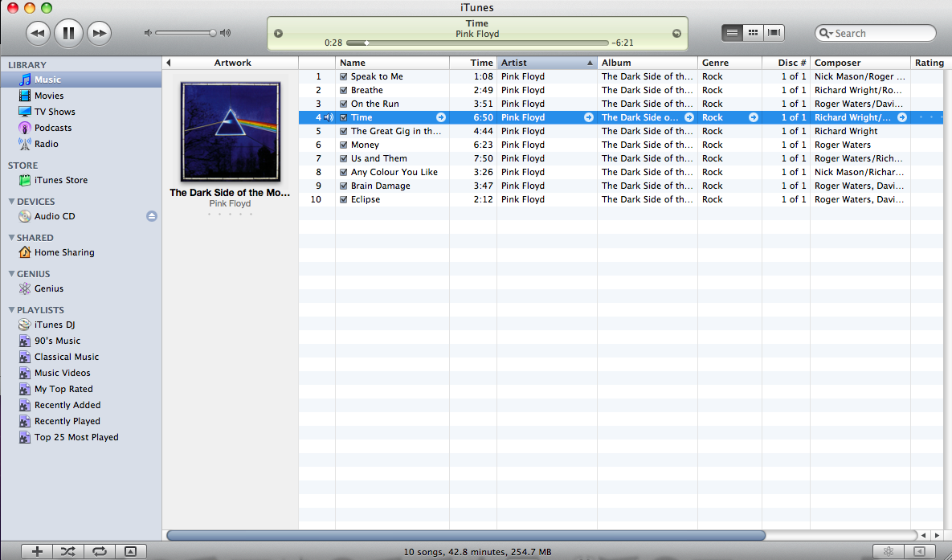Image resolution: width=952 pixels, height=560 pixels.
Task: Open Top 25 Most Played playlist
Action: point(76,437)
